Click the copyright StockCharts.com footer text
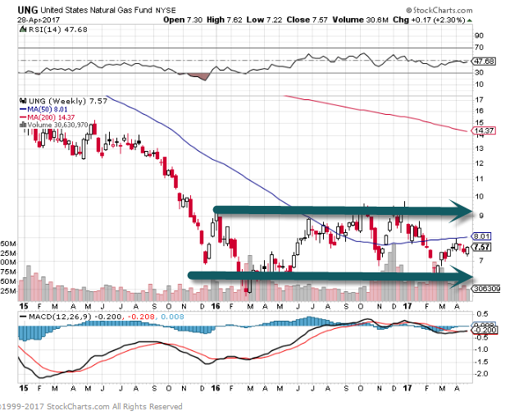519x420 pixels. click(x=91, y=406)
